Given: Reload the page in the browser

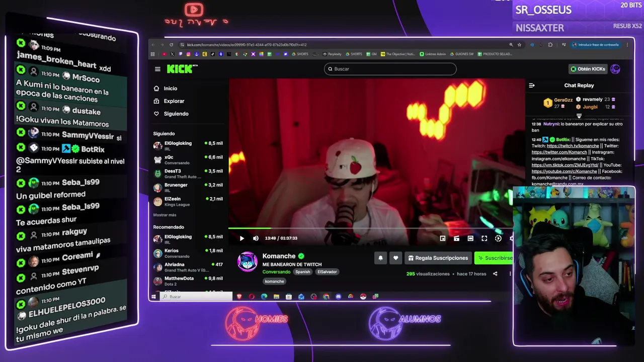Looking at the screenshot, I should tap(171, 45).
